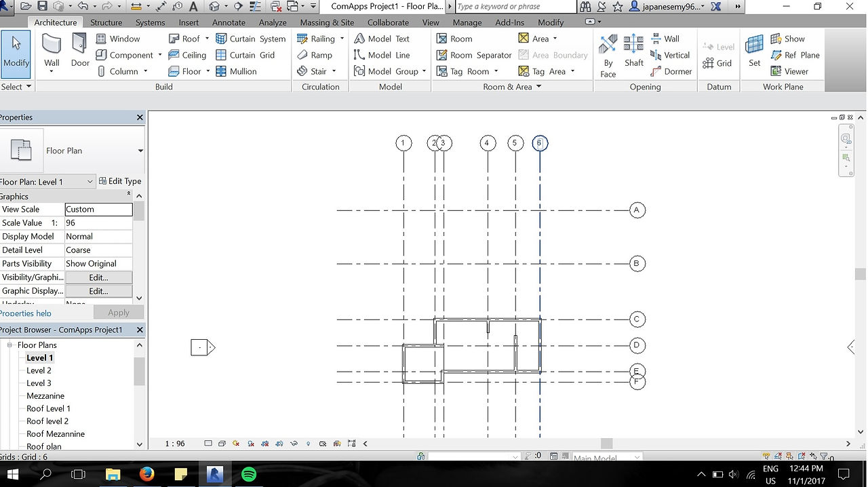Select the Vertical opening tool

click(x=670, y=55)
